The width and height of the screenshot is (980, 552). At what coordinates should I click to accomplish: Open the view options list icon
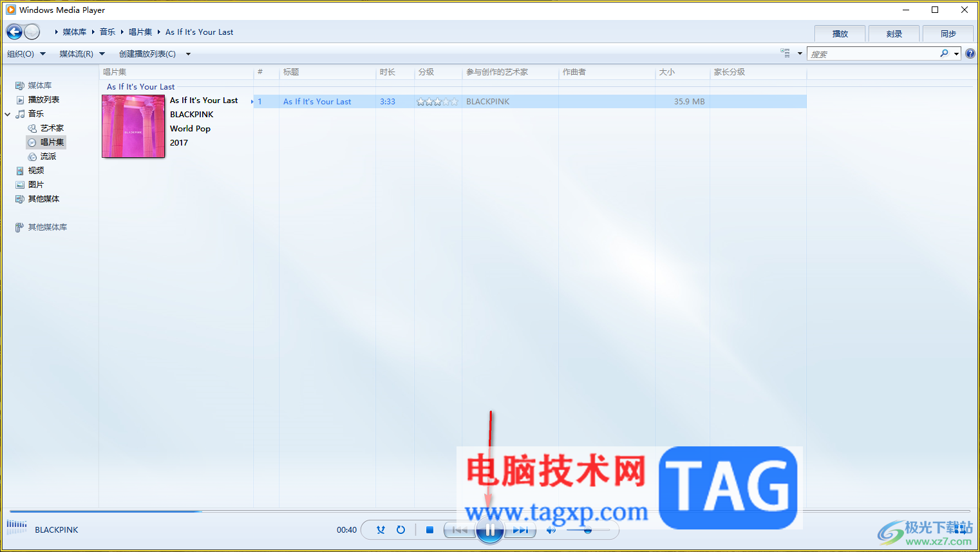[x=785, y=53]
